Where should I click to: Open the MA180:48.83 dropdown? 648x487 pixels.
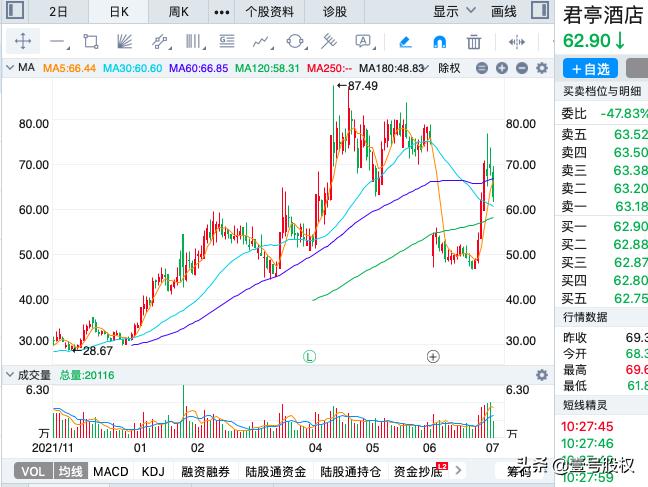click(394, 68)
